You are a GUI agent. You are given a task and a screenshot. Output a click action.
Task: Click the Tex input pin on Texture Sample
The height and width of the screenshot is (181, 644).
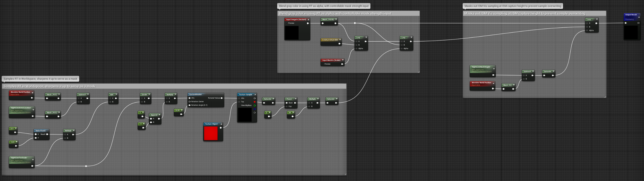tap(239, 102)
